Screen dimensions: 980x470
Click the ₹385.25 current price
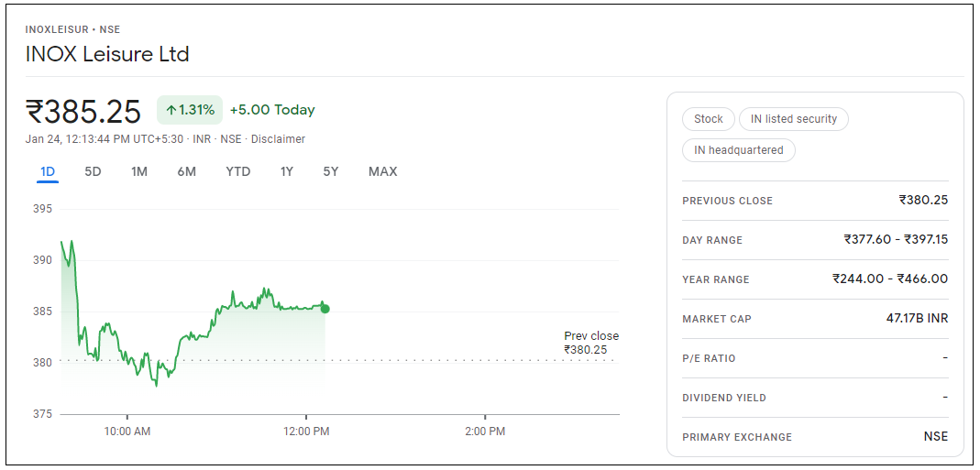click(83, 111)
